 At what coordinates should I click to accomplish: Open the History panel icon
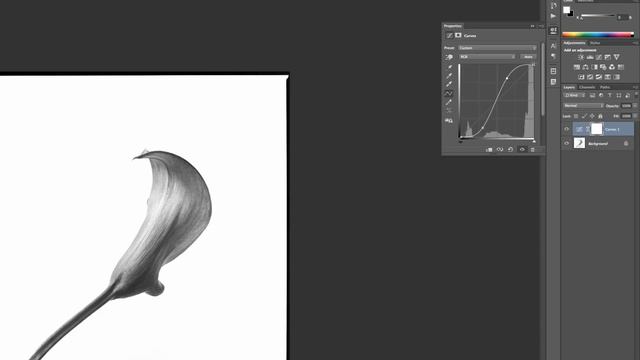(x=553, y=6)
